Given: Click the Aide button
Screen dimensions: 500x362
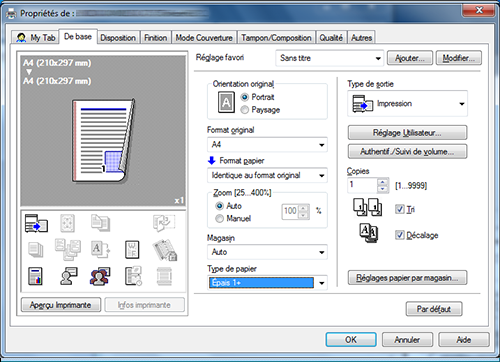Looking at the screenshot, I should click(464, 340).
